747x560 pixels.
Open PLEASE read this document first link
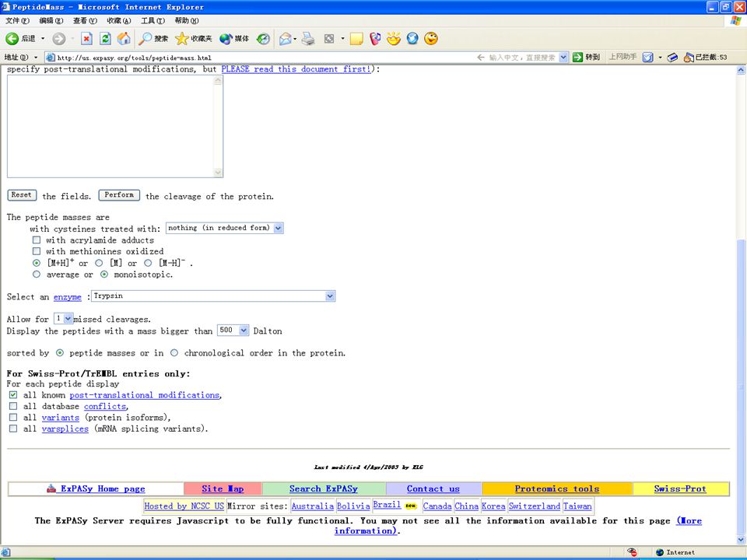click(296, 69)
